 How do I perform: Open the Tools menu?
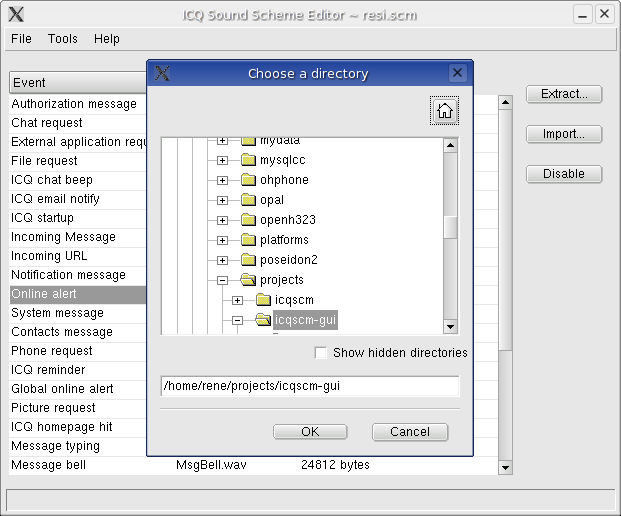coord(63,39)
